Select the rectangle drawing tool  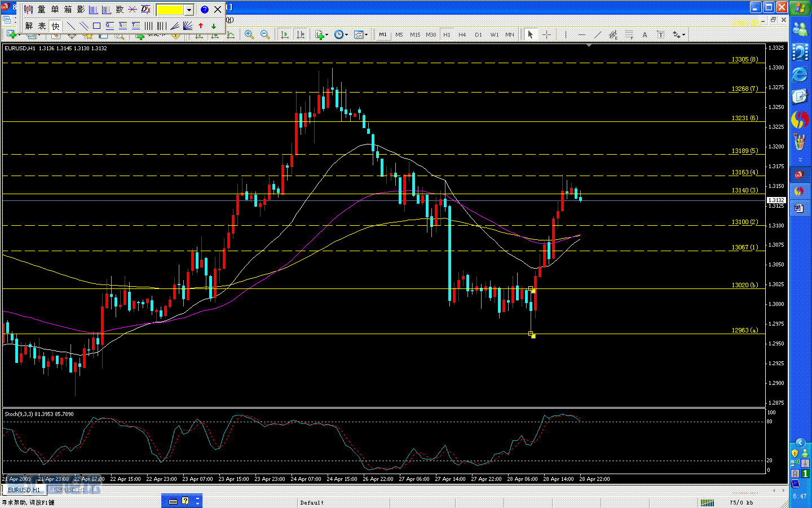tap(96, 26)
